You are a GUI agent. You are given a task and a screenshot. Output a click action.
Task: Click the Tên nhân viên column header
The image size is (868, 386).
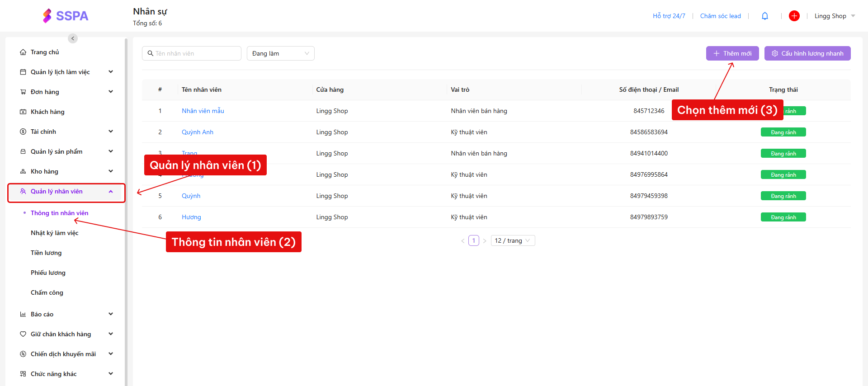click(202, 90)
